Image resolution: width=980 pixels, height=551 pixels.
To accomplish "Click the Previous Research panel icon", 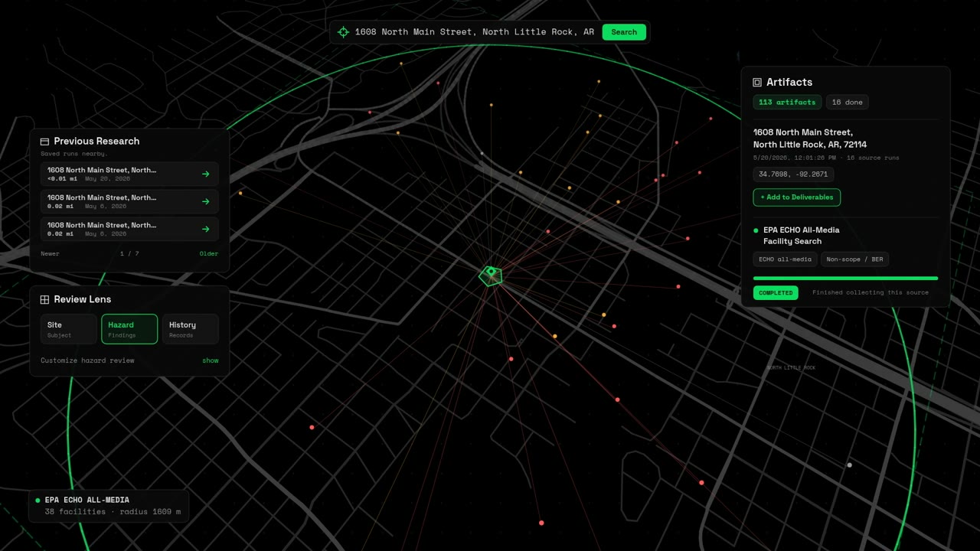I will pyautogui.click(x=44, y=142).
